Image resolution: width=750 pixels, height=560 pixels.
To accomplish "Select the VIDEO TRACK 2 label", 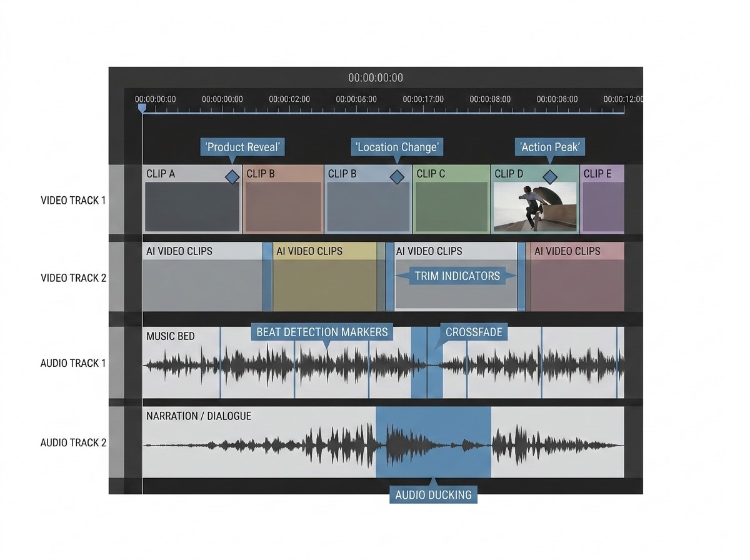I will [x=73, y=277].
